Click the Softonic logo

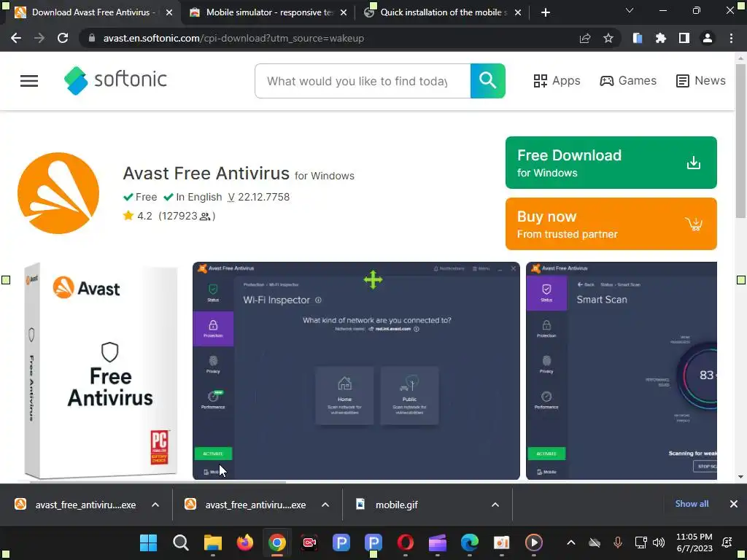(115, 80)
